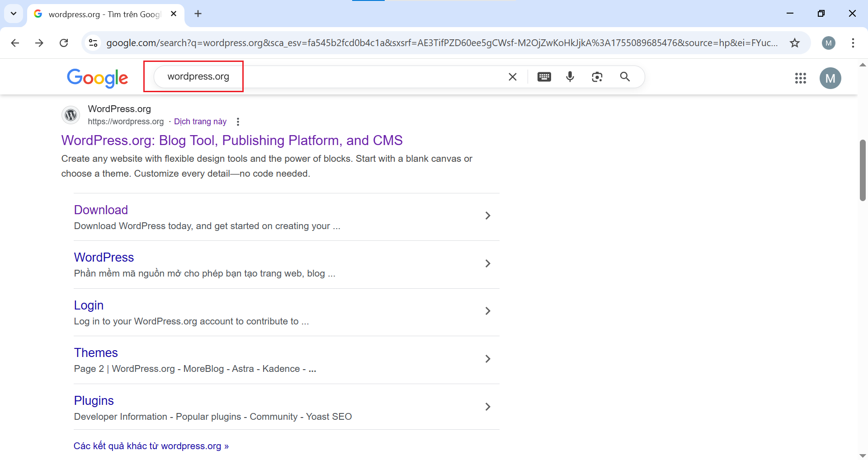
Task: Switch to the wordpress.org Google search tab
Action: click(104, 14)
